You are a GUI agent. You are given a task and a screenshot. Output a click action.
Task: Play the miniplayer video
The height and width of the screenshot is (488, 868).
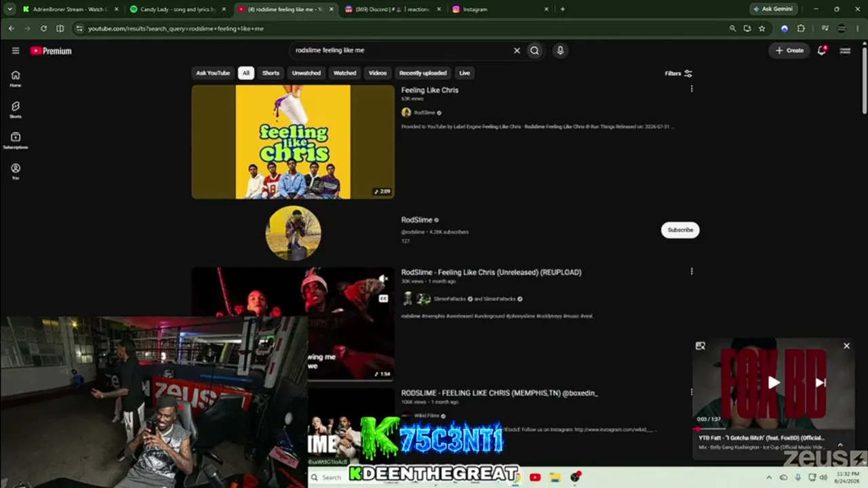click(774, 383)
